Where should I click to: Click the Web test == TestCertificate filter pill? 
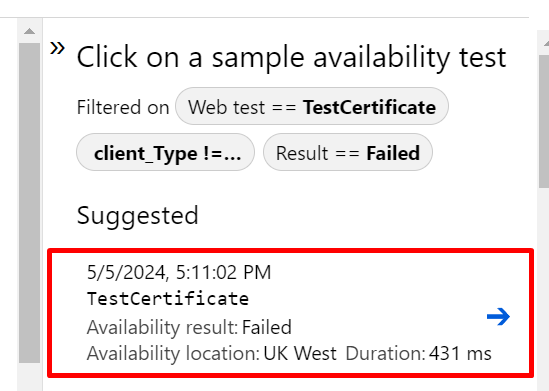(x=312, y=106)
